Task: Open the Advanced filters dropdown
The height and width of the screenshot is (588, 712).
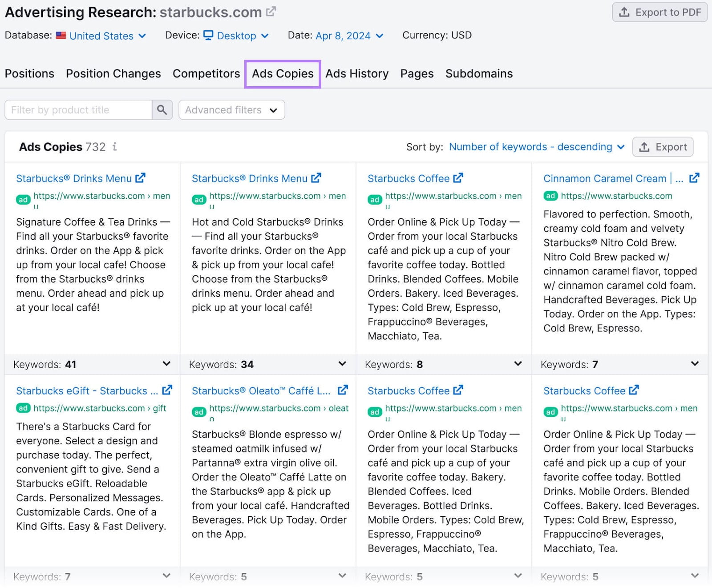Action: (x=231, y=110)
